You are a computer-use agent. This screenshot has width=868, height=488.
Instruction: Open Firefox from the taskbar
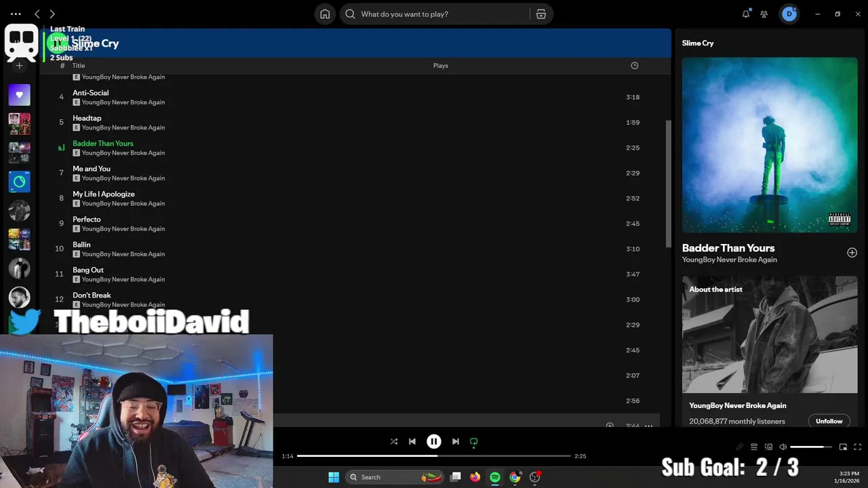(475, 477)
